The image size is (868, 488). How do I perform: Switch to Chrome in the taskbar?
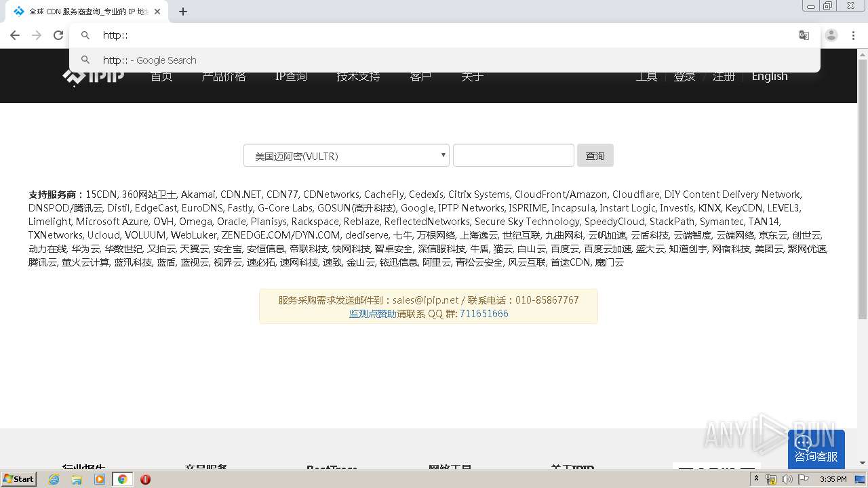(x=122, y=479)
